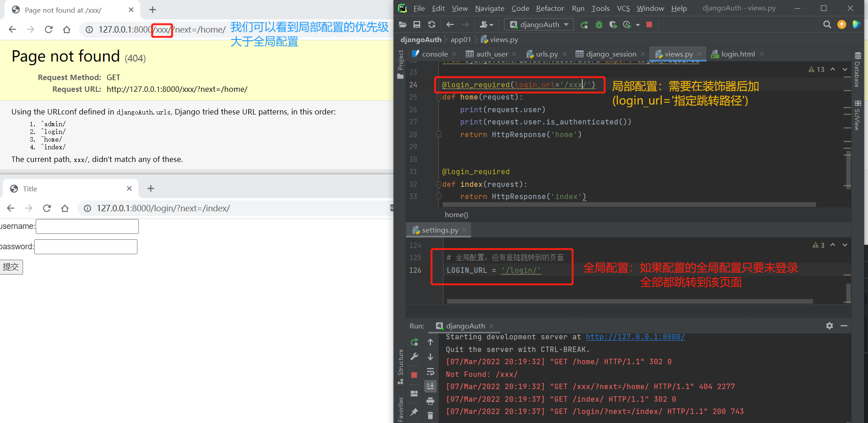Switch to the login.html editor tab
The width and height of the screenshot is (868, 423).
point(738,54)
